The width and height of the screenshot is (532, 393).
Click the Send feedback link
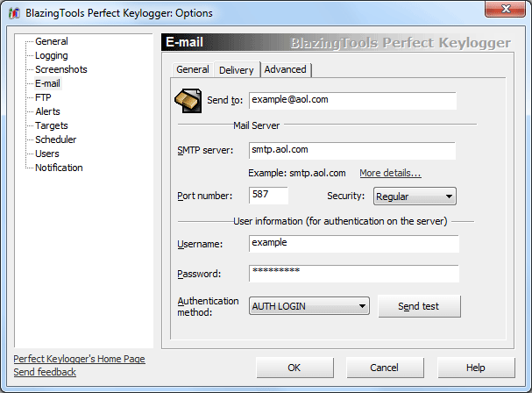pos(45,372)
